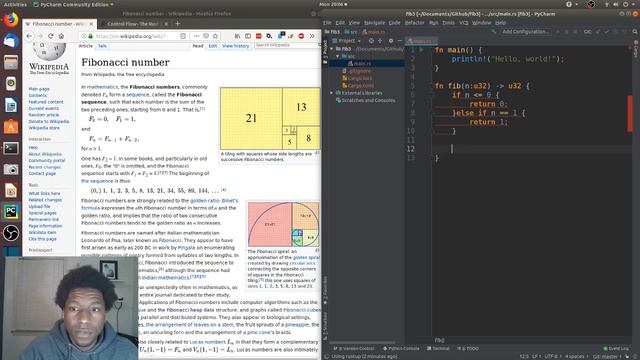Viewport: 640px width, 360px height.
Task: Click the Search Wikipedia field
Action: 286,45
